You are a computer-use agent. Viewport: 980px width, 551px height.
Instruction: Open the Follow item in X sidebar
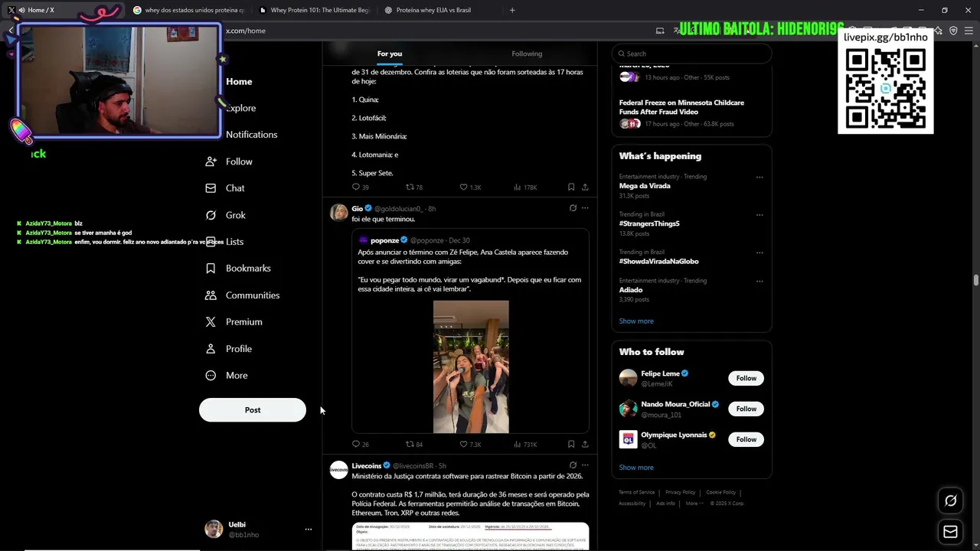229,161
